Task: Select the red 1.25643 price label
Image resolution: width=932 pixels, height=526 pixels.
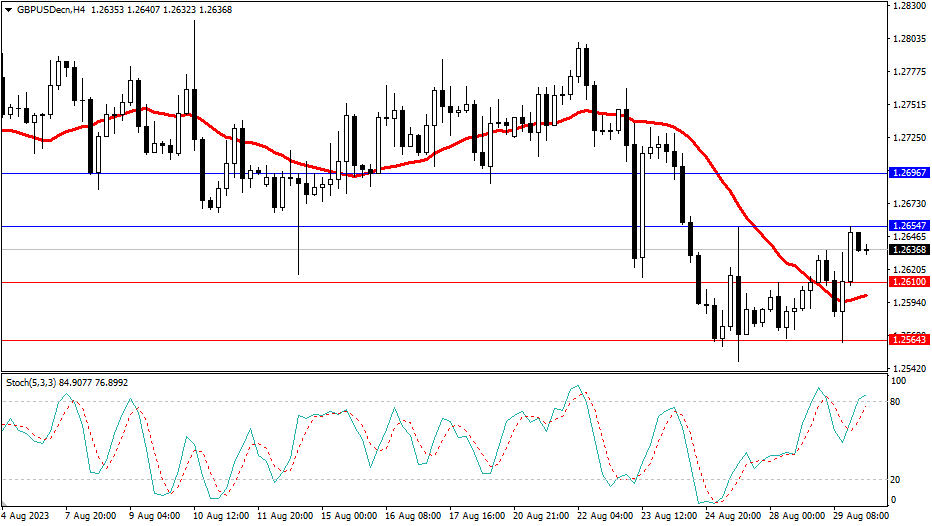Action: coord(909,340)
